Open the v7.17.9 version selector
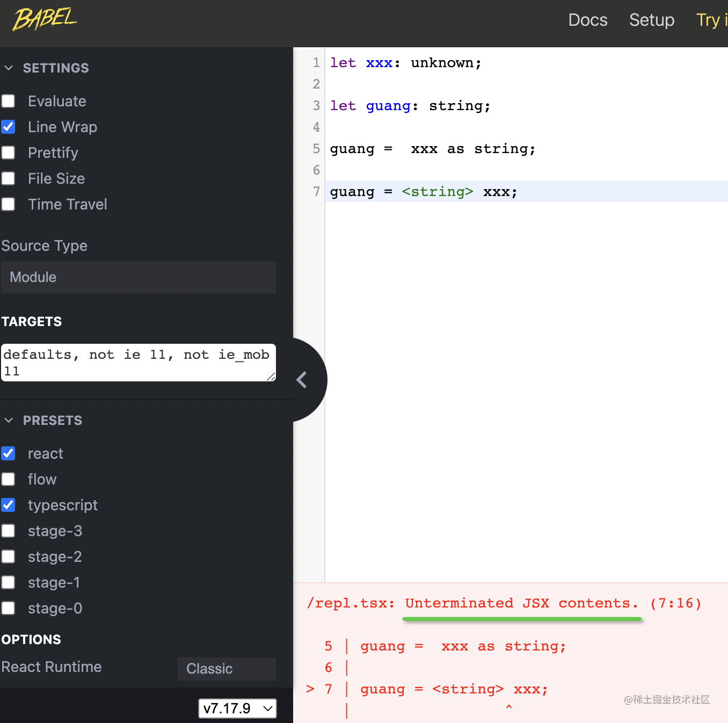 point(237,708)
